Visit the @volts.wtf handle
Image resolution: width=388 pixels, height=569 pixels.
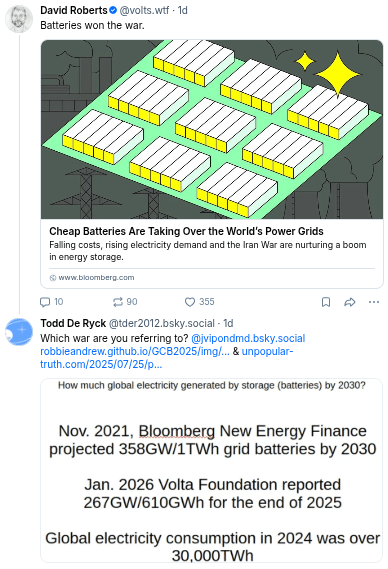[144, 11]
